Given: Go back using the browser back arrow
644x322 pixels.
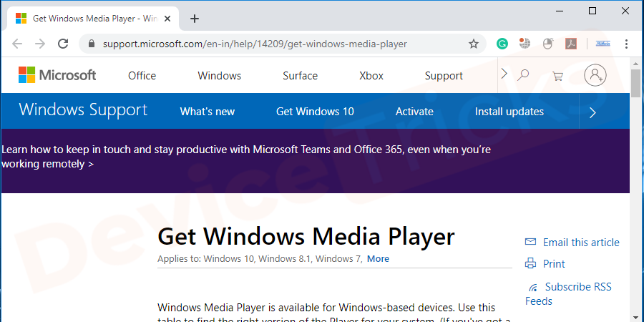Looking at the screenshot, I should (x=16, y=44).
